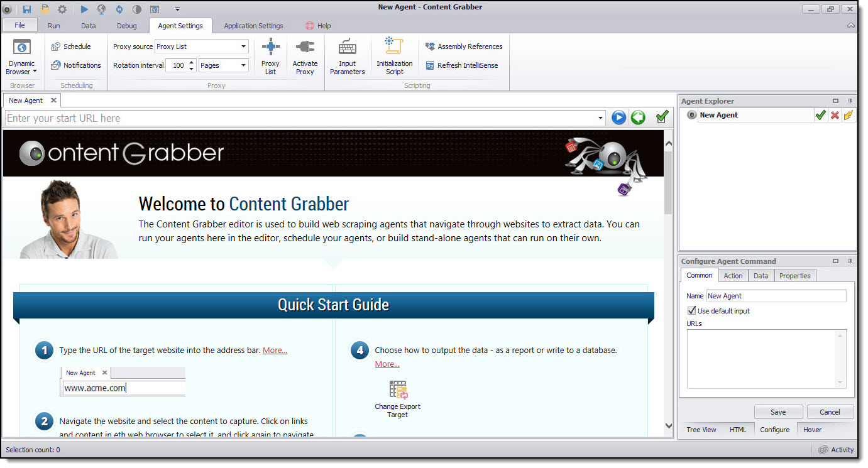Click the gray globe icon in title bar

(101, 9)
